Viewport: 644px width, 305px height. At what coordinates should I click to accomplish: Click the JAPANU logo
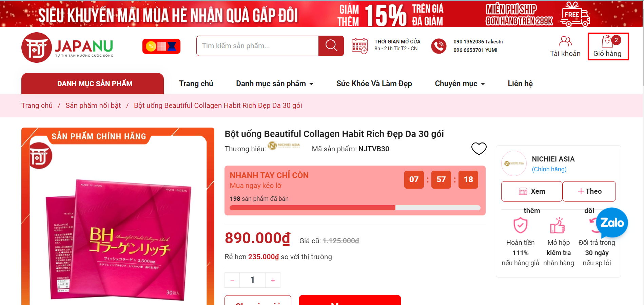67,47
